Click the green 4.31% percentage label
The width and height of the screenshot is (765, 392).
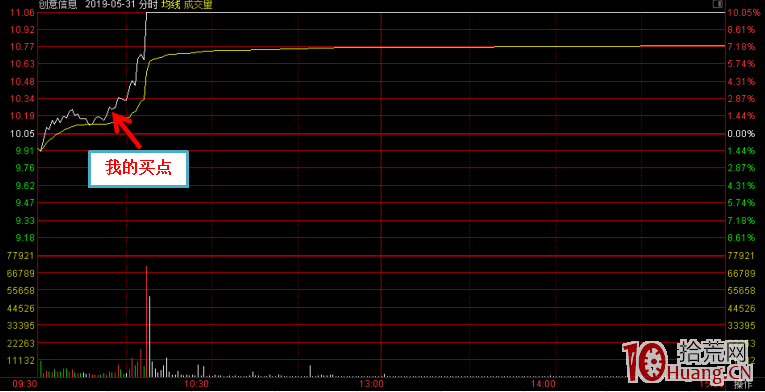coord(742,186)
